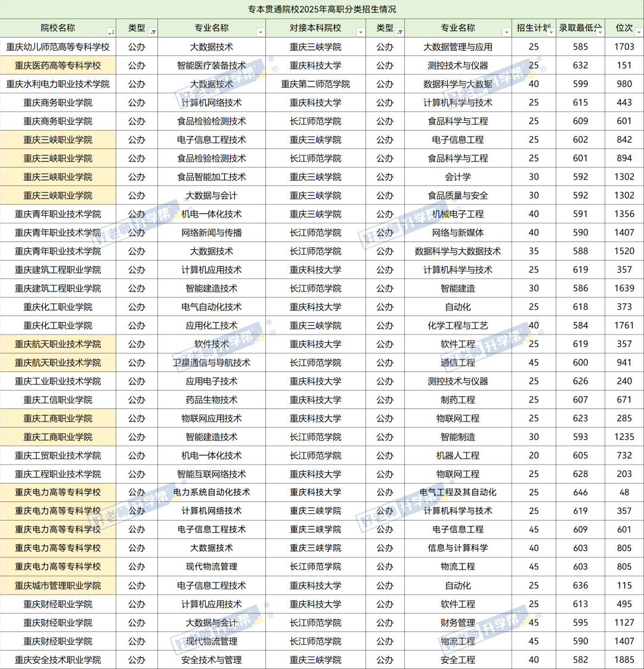Click the 会计学 major cell
The width and height of the screenshot is (644, 669).
click(458, 176)
